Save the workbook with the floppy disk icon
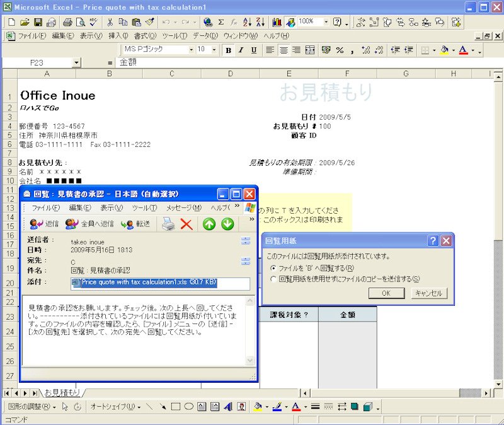The width and height of the screenshot is (504, 425). point(38,22)
